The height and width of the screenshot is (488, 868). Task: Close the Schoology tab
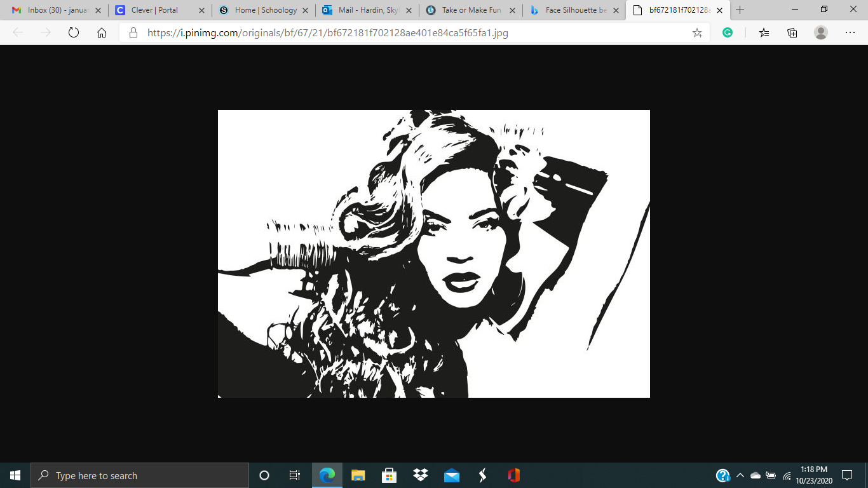coord(305,10)
